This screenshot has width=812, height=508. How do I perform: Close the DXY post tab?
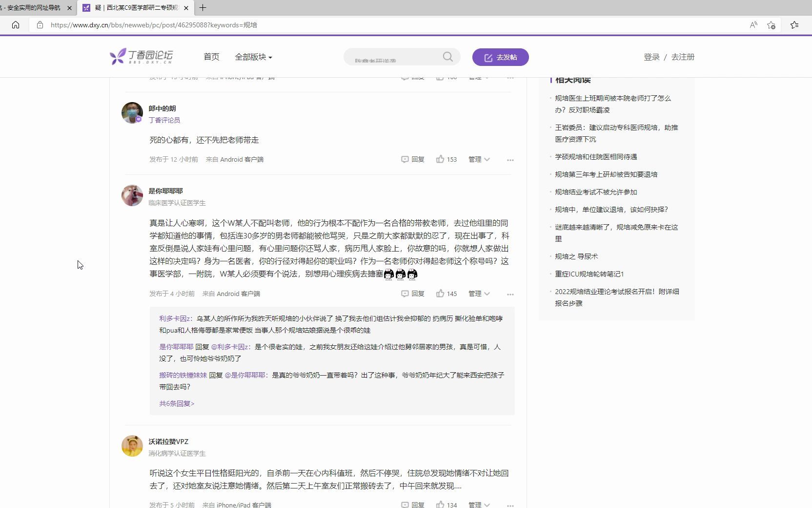[186, 8]
